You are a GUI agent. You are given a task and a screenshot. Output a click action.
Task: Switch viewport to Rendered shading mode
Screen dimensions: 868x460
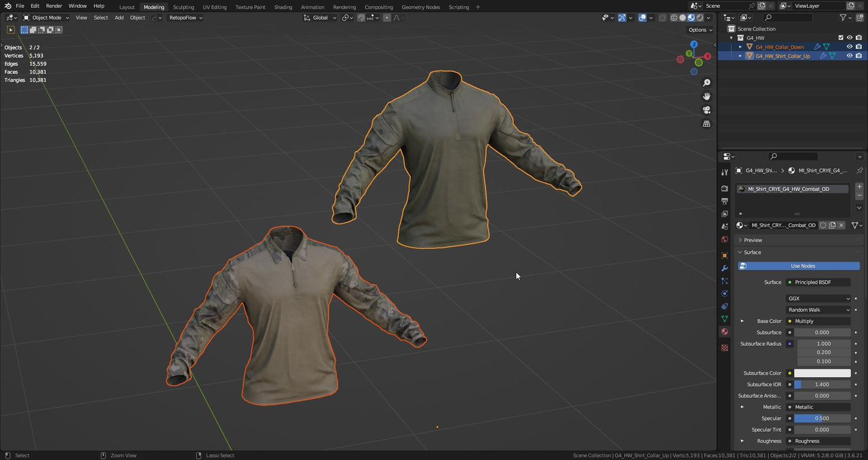point(700,17)
